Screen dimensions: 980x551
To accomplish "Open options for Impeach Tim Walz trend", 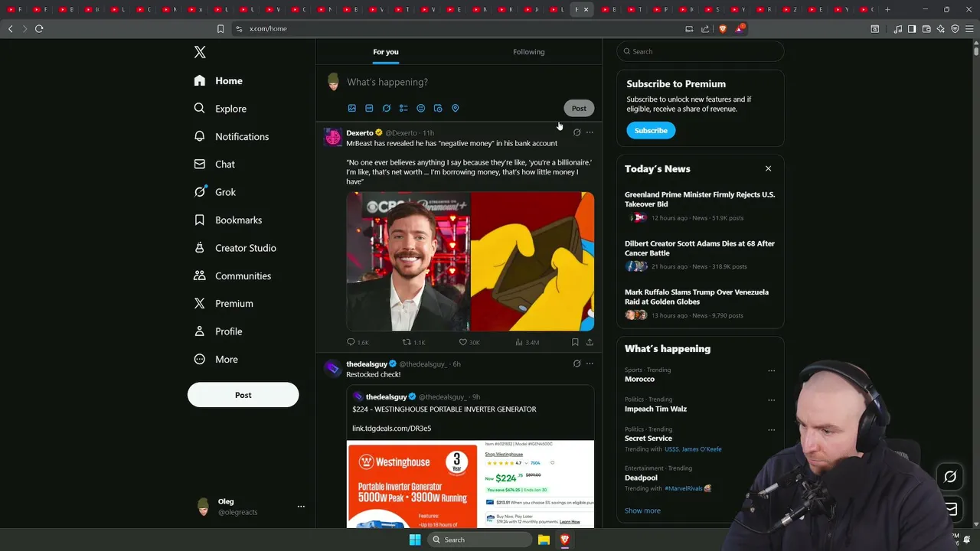I will tap(771, 399).
